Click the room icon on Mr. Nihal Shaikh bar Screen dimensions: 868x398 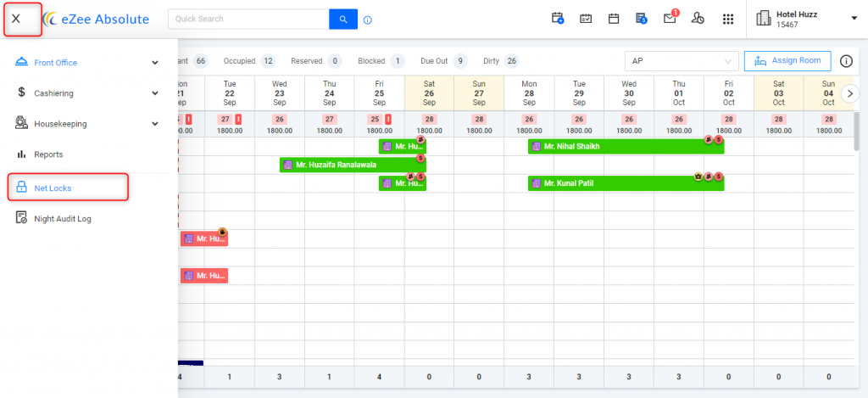coord(536,147)
